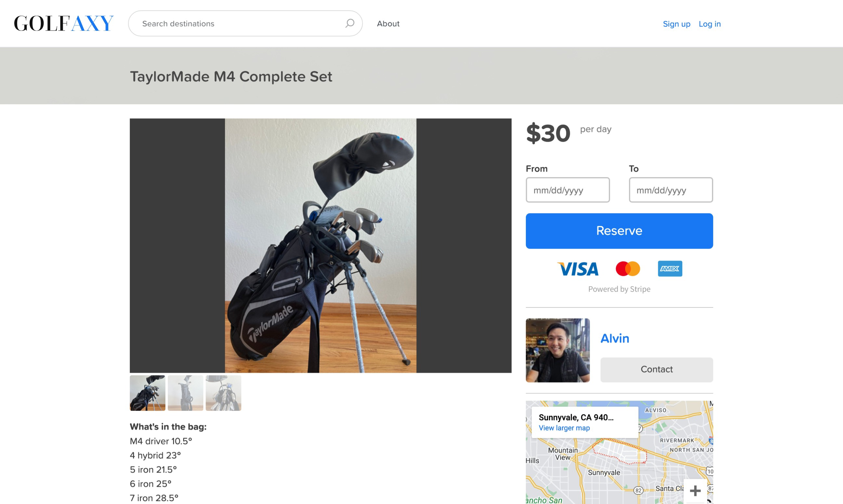This screenshot has height=504, width=843.
Task: Click the 'RIVERMARK' map label
Action: pos(677,441)
